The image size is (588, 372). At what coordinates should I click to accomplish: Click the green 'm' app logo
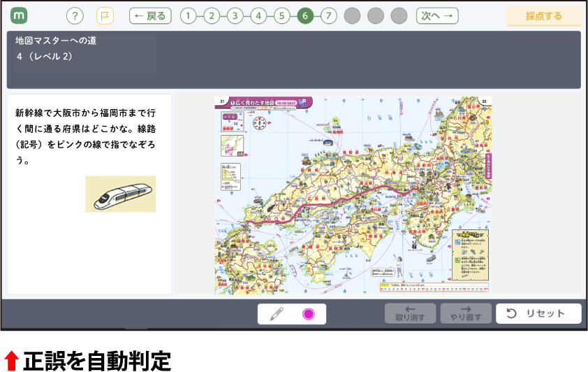19,15
